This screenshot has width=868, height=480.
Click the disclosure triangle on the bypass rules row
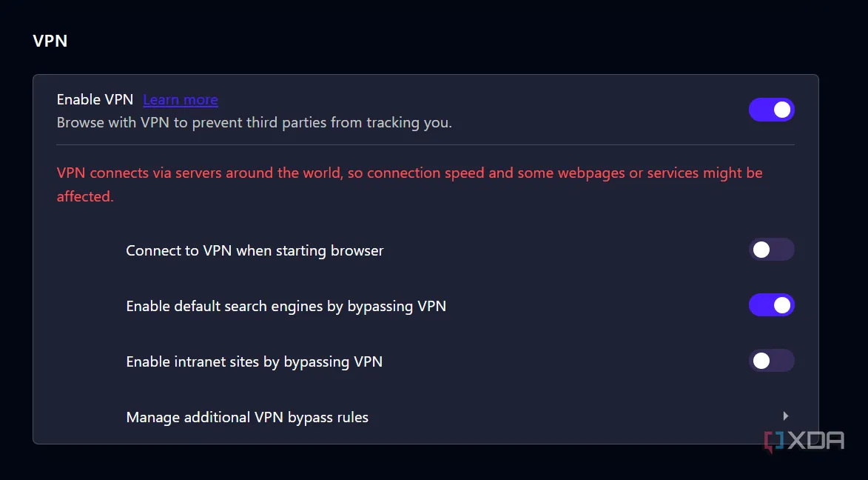coord(785,416)
